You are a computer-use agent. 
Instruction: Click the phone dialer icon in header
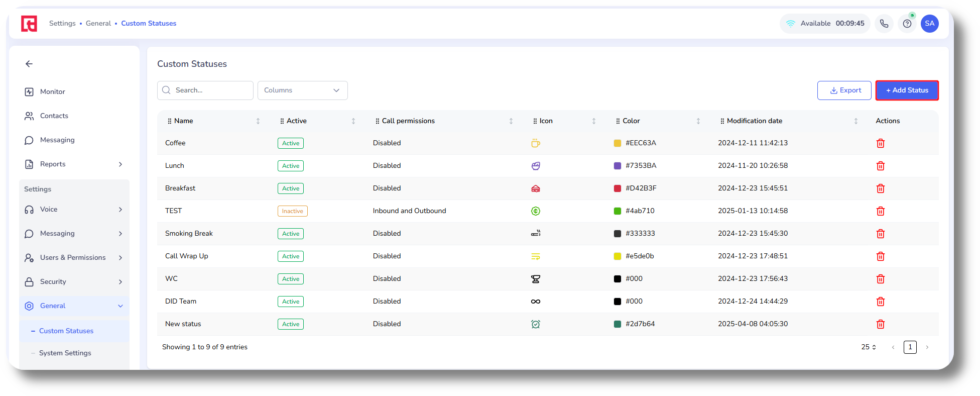(x=884, y=24)
